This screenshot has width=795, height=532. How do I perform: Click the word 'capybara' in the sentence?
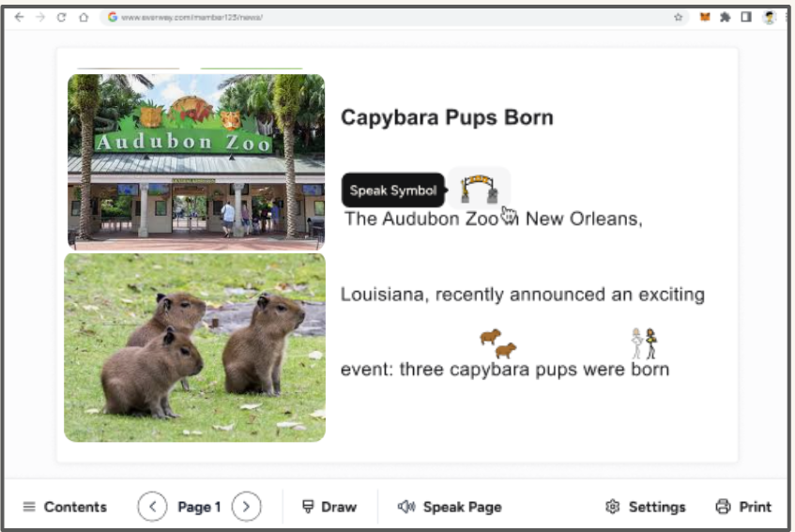489,370
